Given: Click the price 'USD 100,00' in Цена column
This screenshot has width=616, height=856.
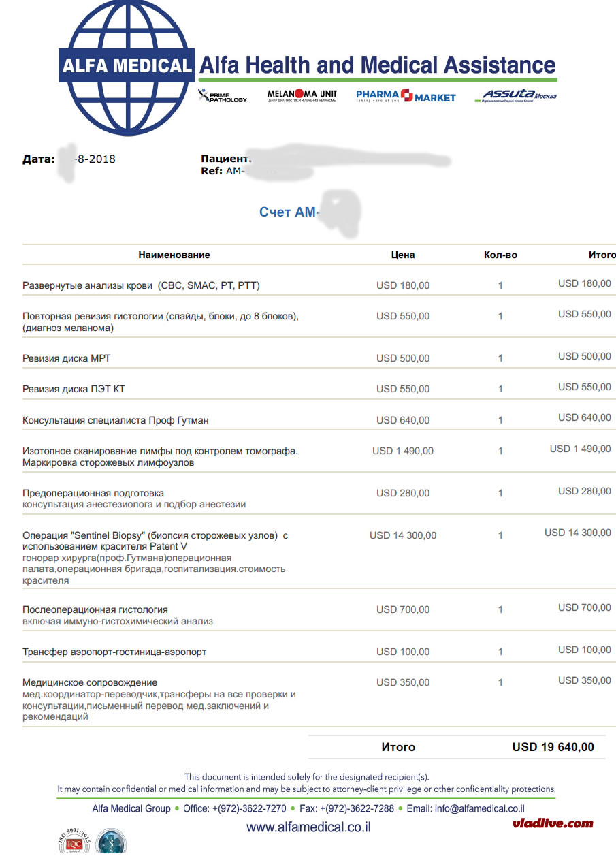Looking at the screenshot, I should (403, 652).
